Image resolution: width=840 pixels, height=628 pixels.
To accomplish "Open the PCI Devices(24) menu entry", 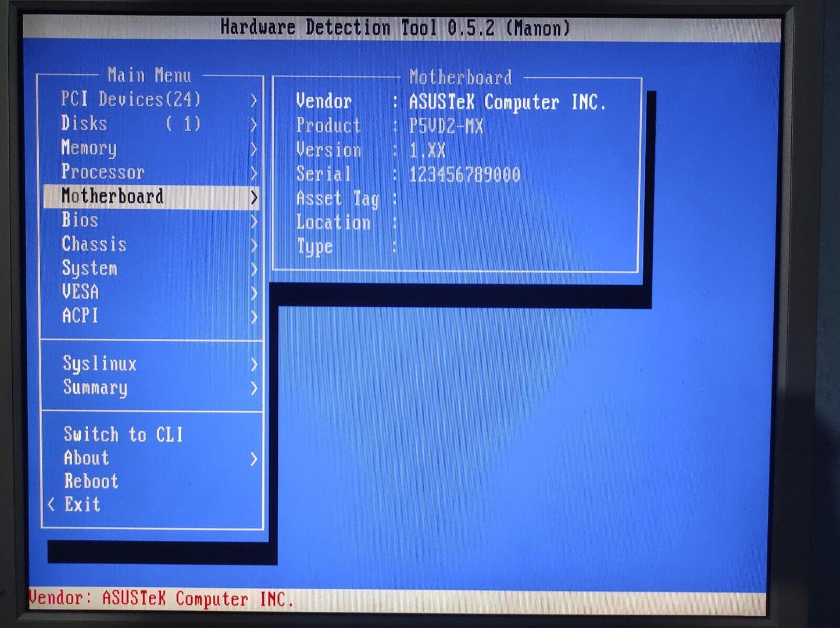I will (131, 100).
